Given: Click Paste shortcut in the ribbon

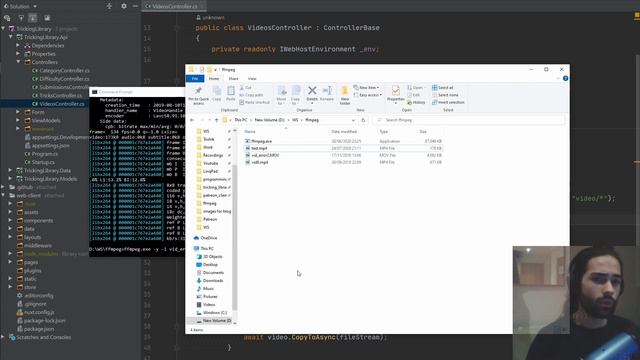Looking at the screenshot, I should pos(255,102).
